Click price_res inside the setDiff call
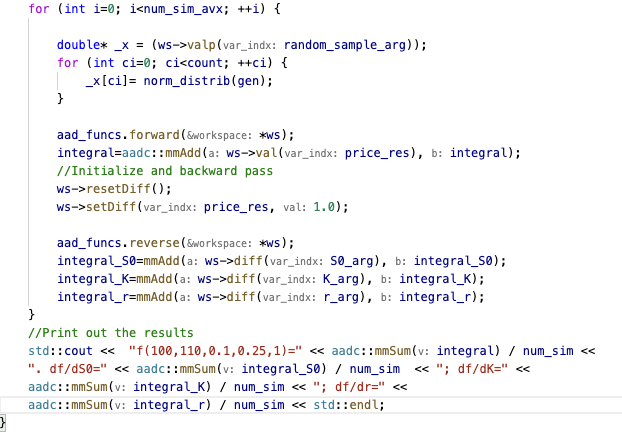The height and width of the screenshot is (435, 622). click(x=236, y=207)
